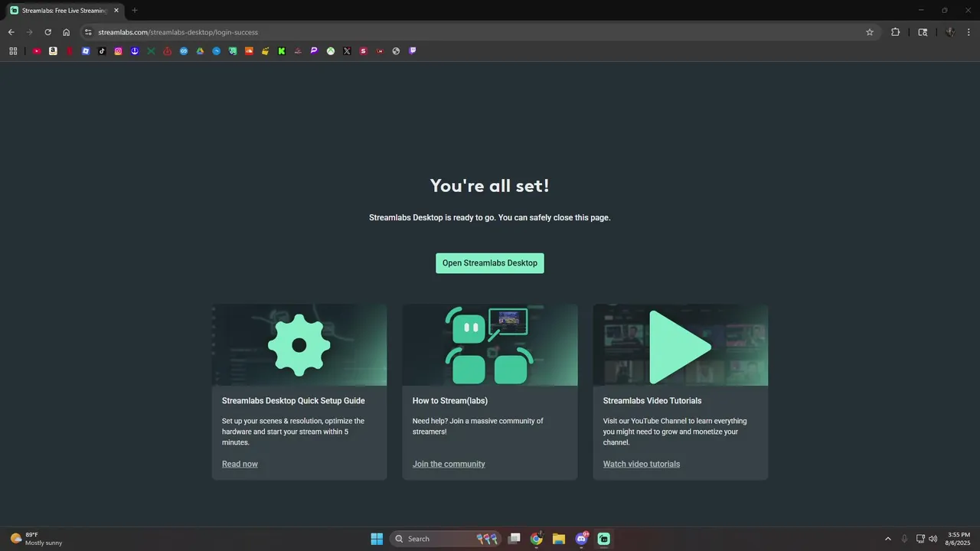Click the gear image on Quick Setup Guide card
The width and height of the screenshot is (980, 551).
click(x=299, y=345)
